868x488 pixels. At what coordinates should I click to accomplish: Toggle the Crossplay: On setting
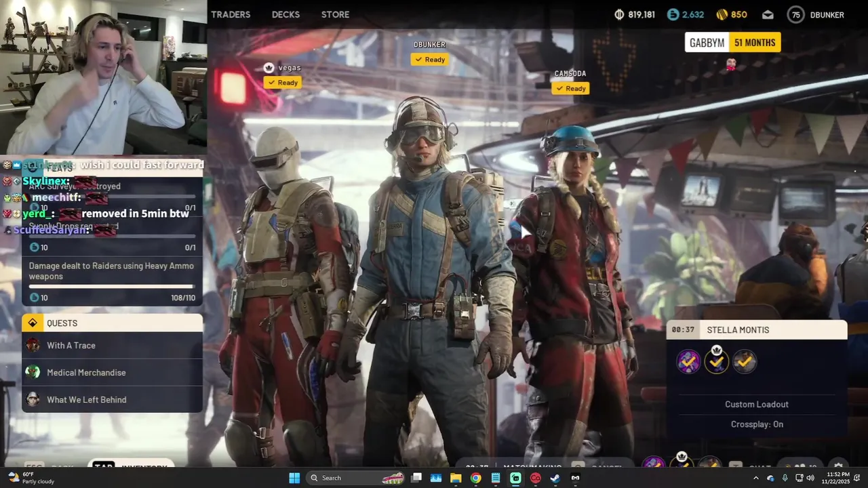pos(757,424)
